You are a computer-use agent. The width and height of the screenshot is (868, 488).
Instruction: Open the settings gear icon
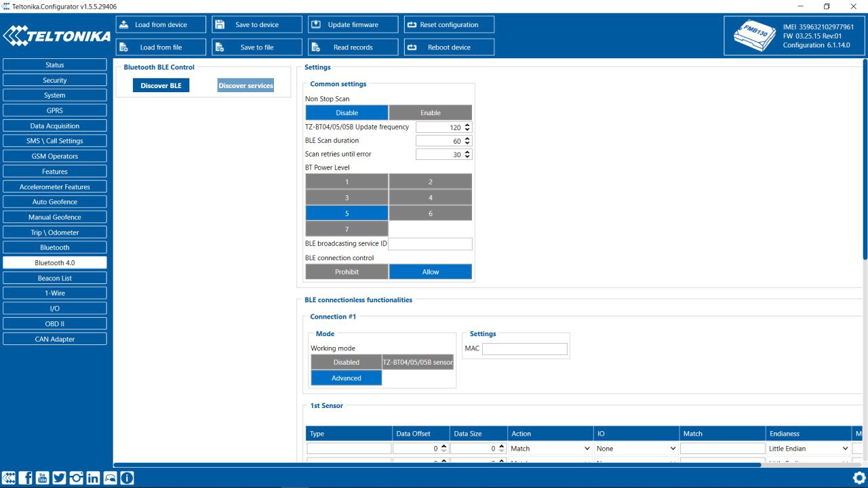click(x=859, y=478)
